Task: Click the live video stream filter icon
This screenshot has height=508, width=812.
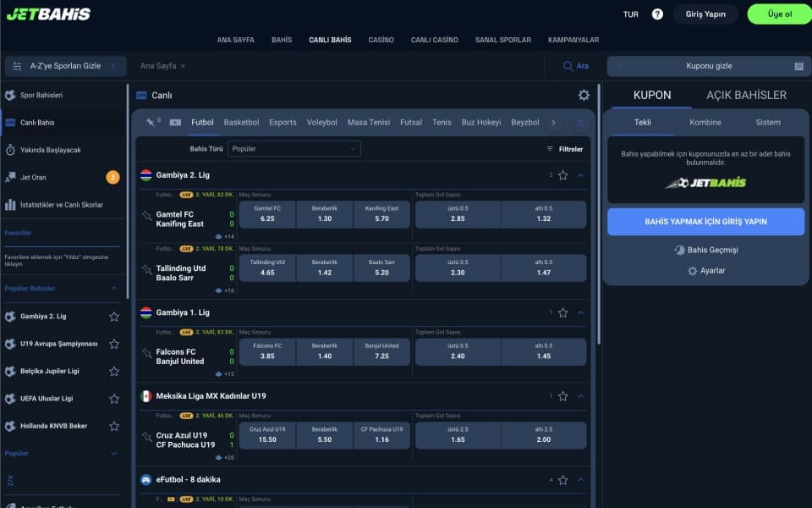Action: (176, 122)
